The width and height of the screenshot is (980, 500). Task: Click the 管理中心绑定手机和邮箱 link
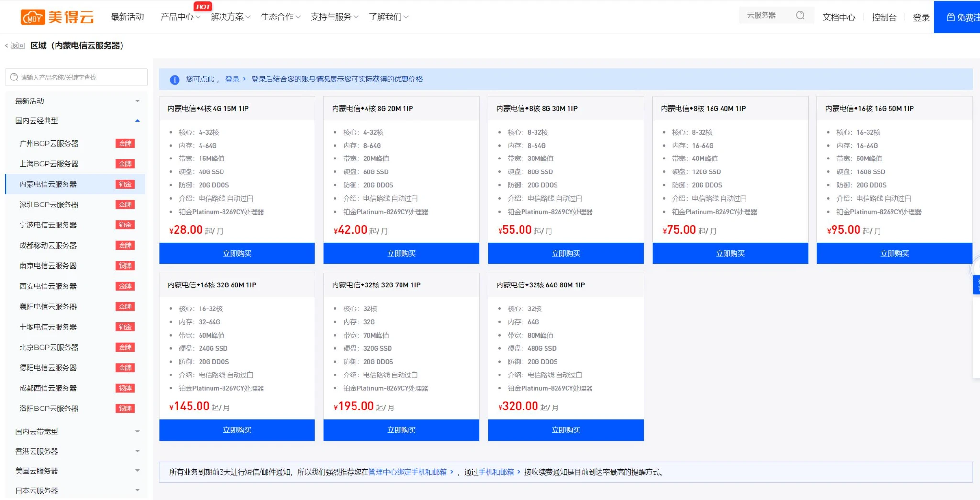(x=407, y=472)
